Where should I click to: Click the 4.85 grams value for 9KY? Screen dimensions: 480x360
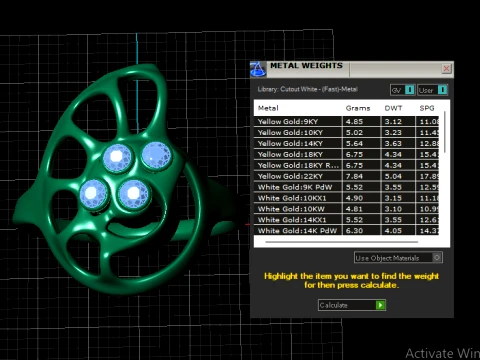coord(354,121)
